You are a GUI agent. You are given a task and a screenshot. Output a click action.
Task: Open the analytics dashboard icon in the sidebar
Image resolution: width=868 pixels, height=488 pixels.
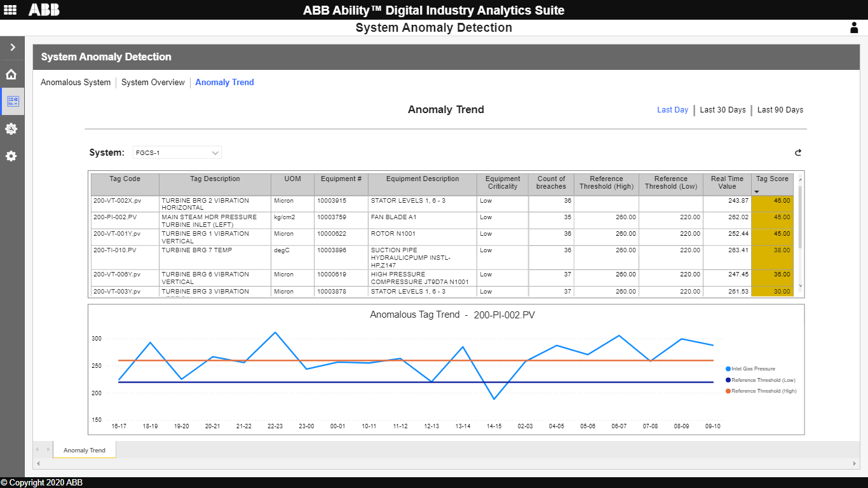coord(11,101)
